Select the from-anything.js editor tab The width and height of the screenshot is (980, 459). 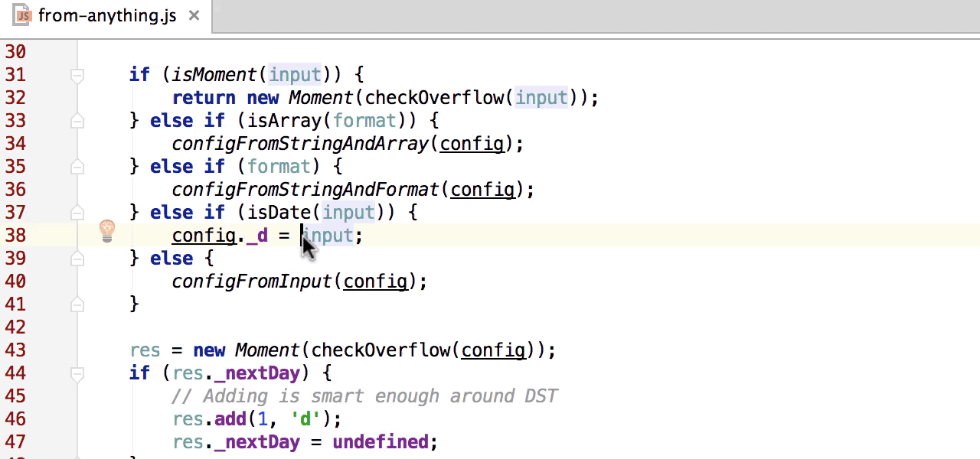[106, 15]
